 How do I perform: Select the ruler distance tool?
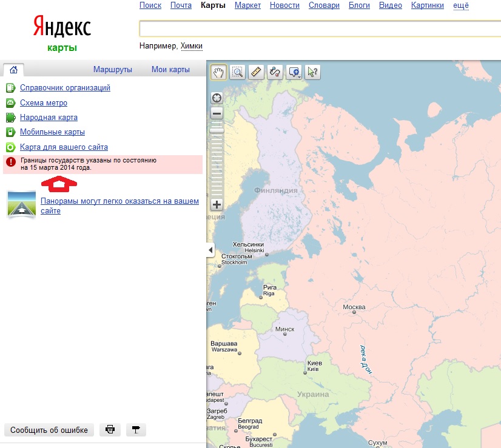[x=256, y=72]
